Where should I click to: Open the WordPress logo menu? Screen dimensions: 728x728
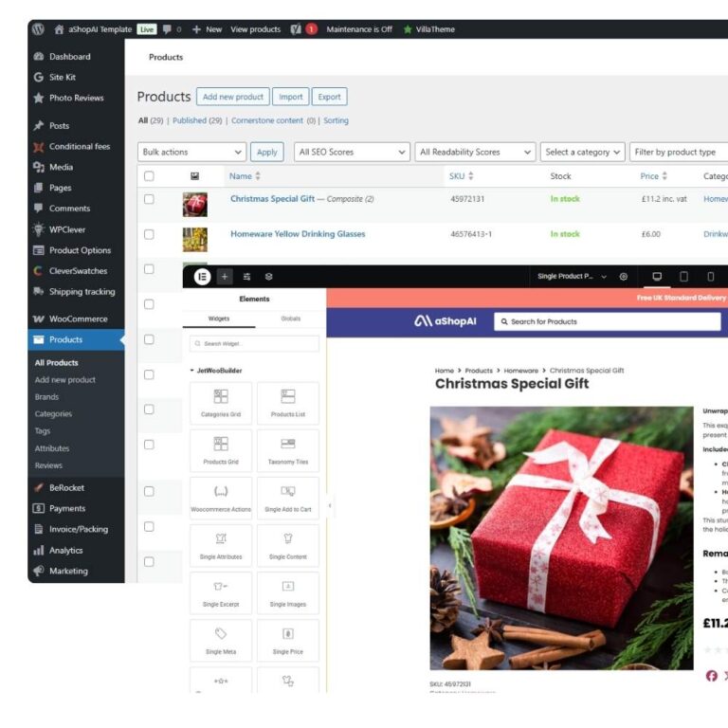point(38,29)
